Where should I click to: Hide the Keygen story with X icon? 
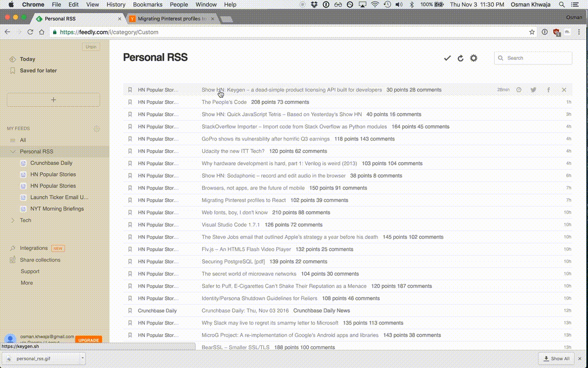pyautogui.click(x=564, y=90)
